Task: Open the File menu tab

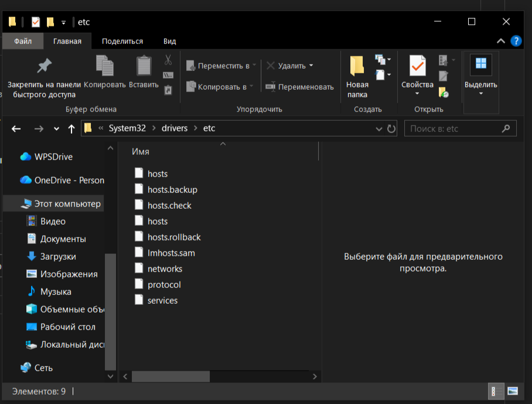Action: (x=23, y=41)
